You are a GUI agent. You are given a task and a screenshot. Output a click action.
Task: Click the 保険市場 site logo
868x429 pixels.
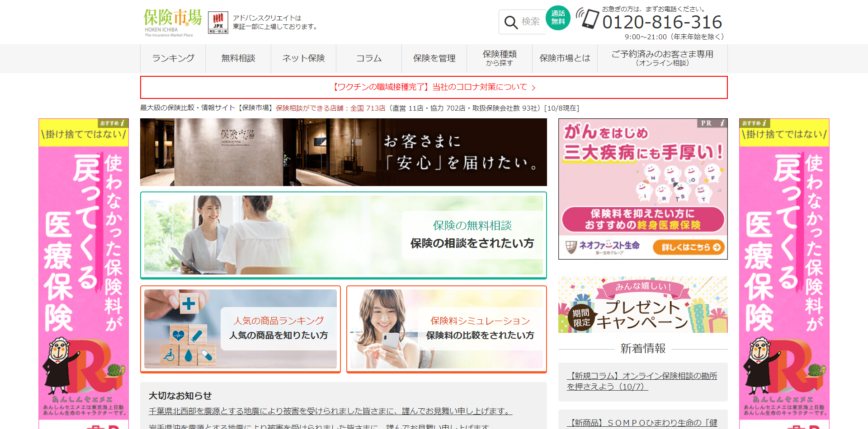click(x=173, y=22)
